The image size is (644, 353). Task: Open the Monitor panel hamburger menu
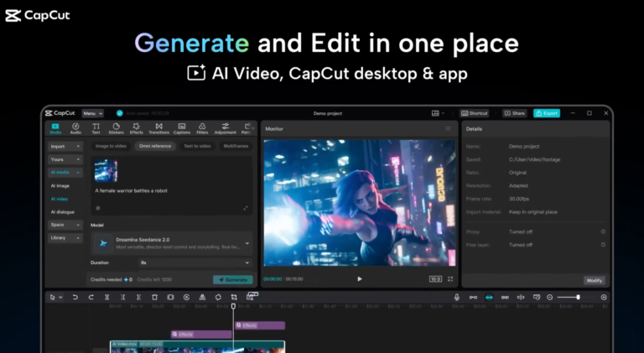tap(448, 128)
